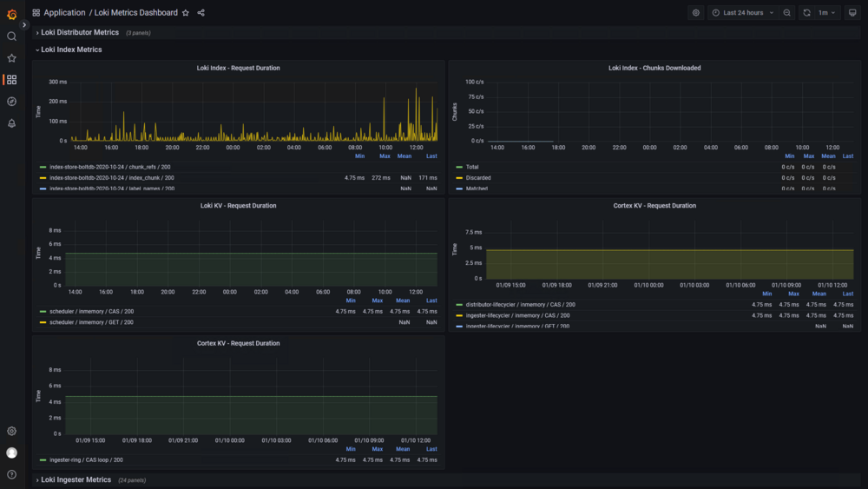Share the dashboard via share icon
Image resolution: width=868 pixels, height=489 pixels.
tap(201, 13)
